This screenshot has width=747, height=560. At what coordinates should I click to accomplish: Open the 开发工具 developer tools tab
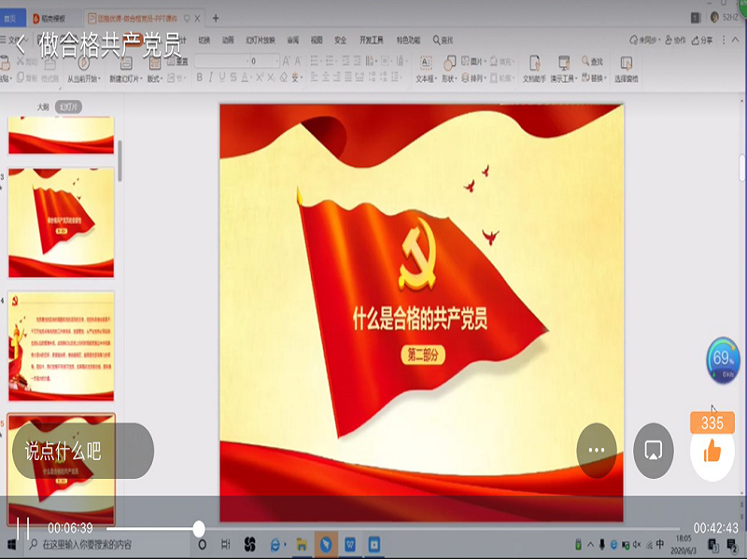(x=372, y=40)
